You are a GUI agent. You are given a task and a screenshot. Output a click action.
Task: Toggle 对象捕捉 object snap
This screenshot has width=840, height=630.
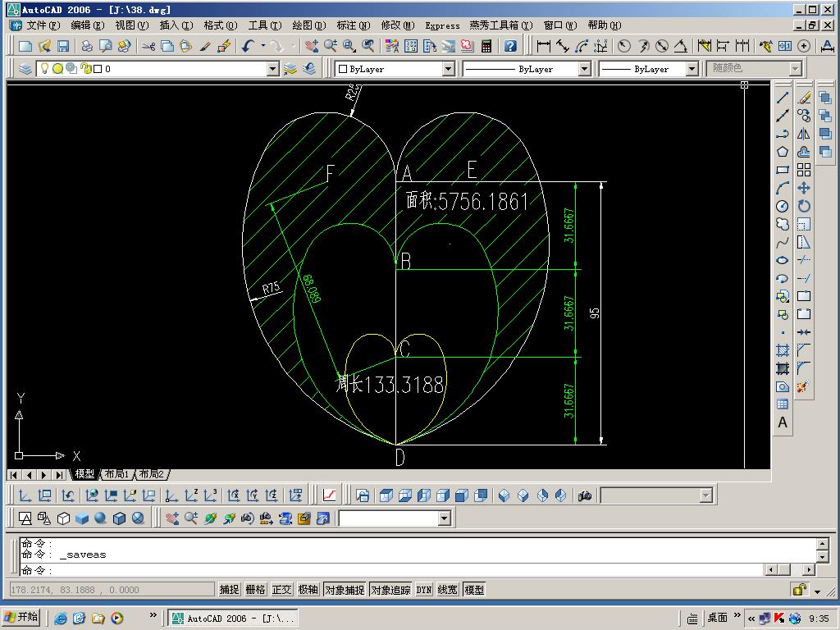pyautogui.click(x=345, y=590)
